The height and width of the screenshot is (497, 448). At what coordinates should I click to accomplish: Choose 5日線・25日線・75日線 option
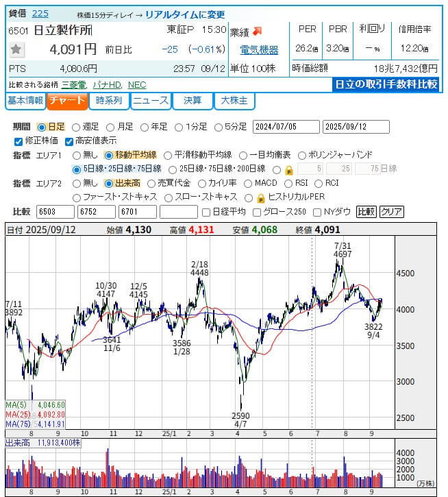pyautogui.click(x=76, y=170)
